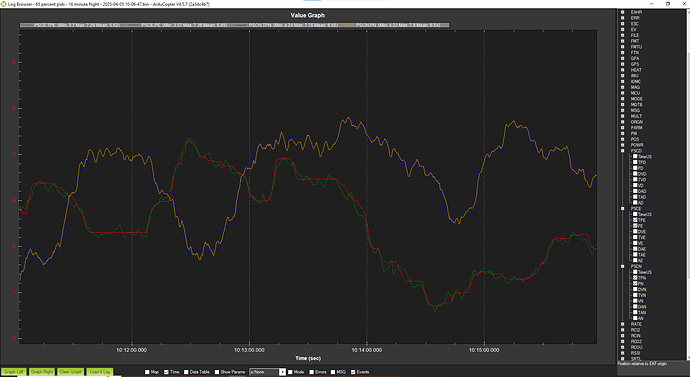Expand the GPS tree node
Screen dimensions: 690x377
(x=623, y=64)
